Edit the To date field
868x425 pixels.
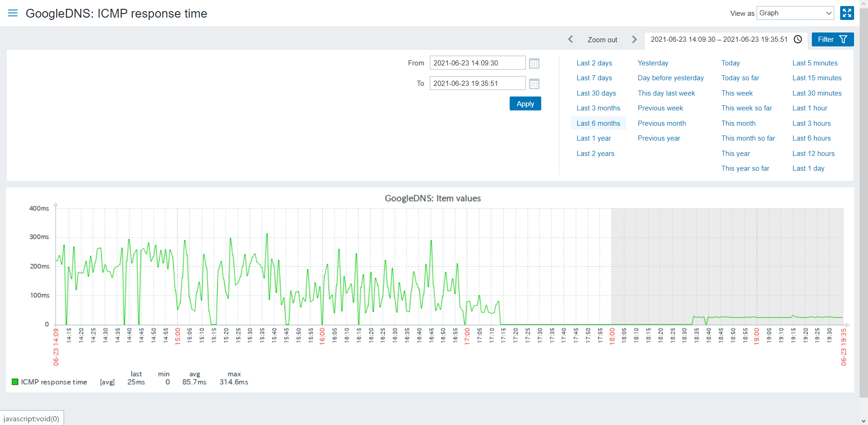(478, 84)
